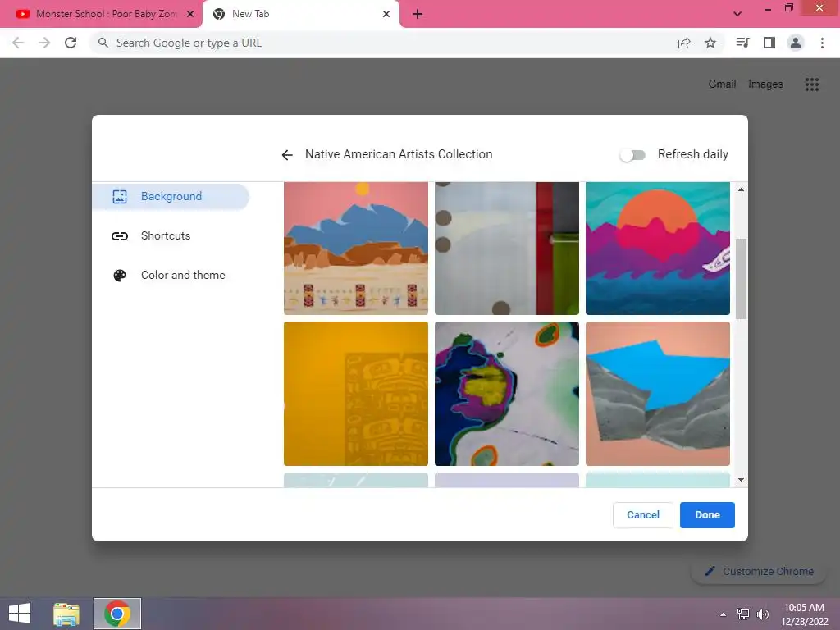
Task: Open the tab search dropdown
Action: (737, 14)
